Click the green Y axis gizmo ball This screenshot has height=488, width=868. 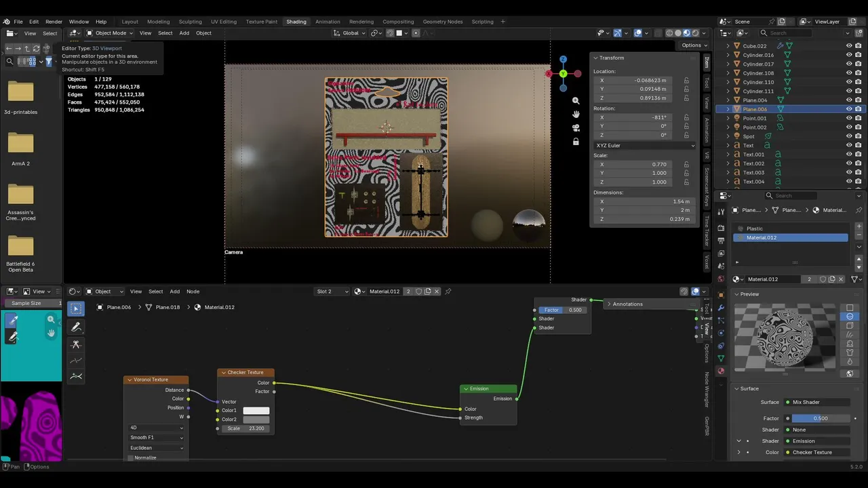(563, 73)
